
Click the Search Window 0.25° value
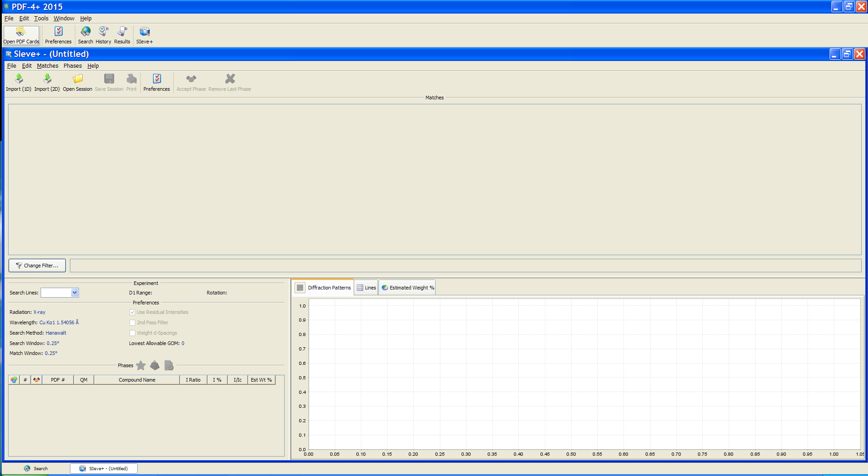tap(53, 343)
